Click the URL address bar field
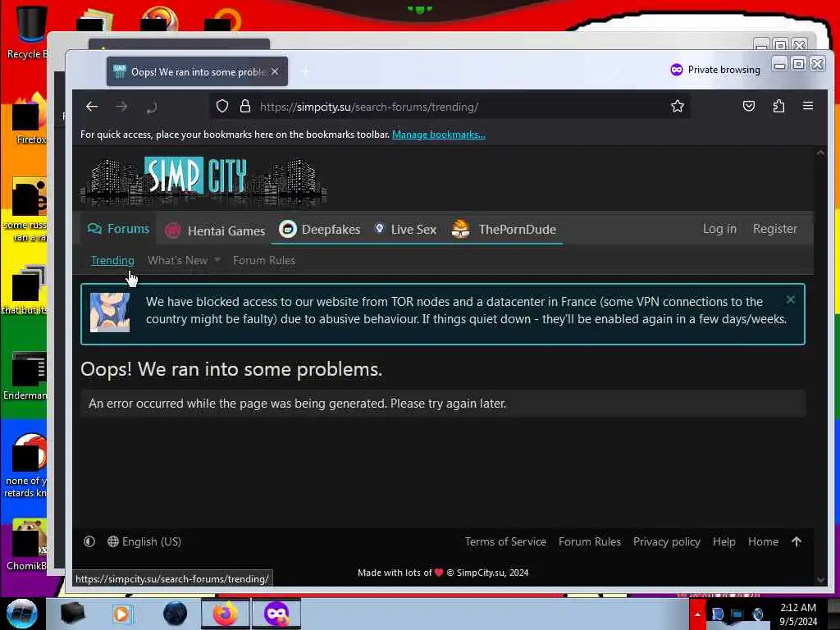 point(450,107)
